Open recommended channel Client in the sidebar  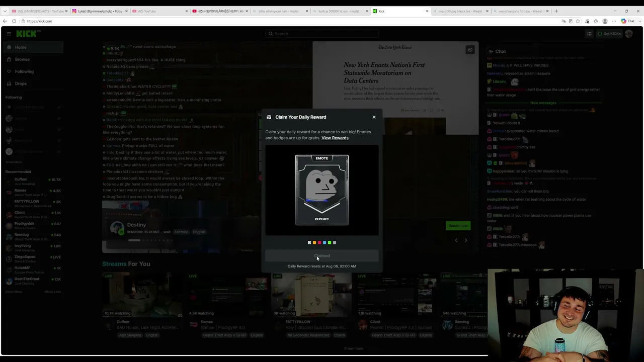(33, 215)
